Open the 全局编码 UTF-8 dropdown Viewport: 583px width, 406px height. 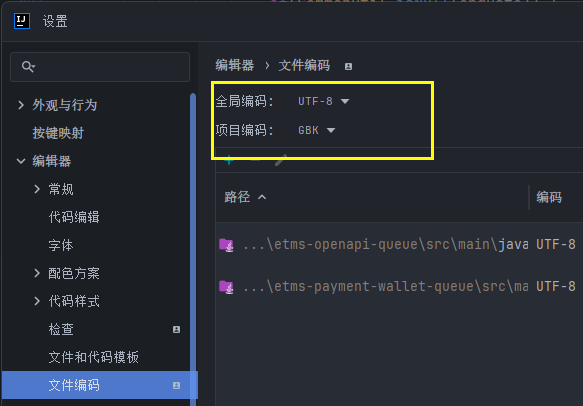(x=323, y=101)
